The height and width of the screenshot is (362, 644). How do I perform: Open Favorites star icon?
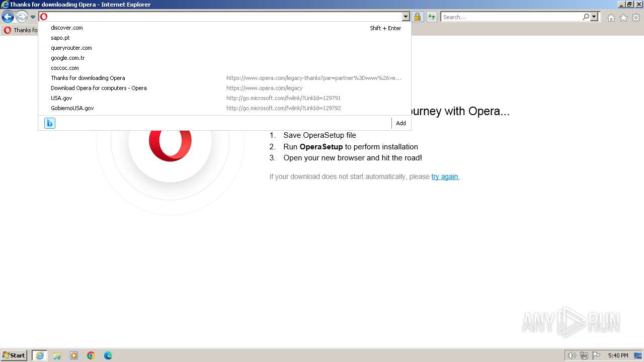623,18
